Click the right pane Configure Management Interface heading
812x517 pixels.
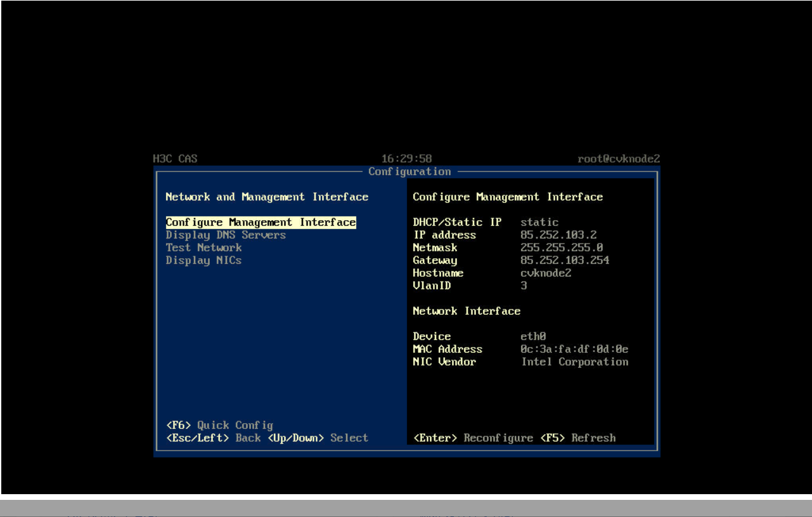tap(508, 197)
